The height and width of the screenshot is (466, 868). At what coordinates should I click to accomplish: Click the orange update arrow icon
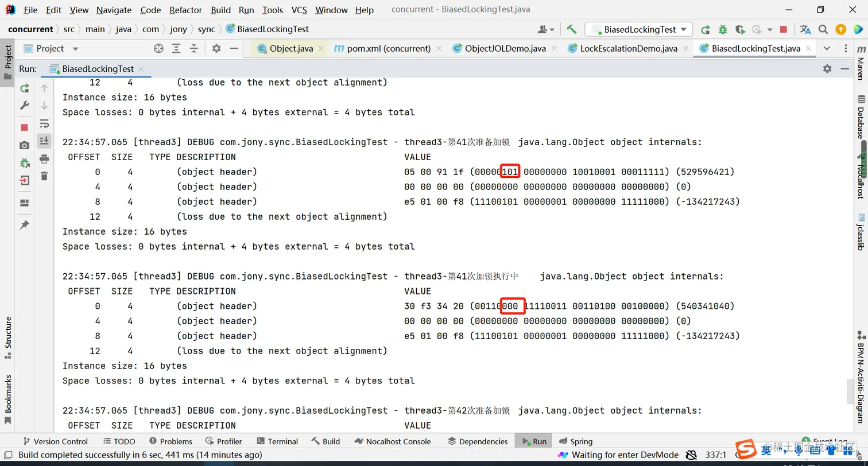(x=840, y=29)
